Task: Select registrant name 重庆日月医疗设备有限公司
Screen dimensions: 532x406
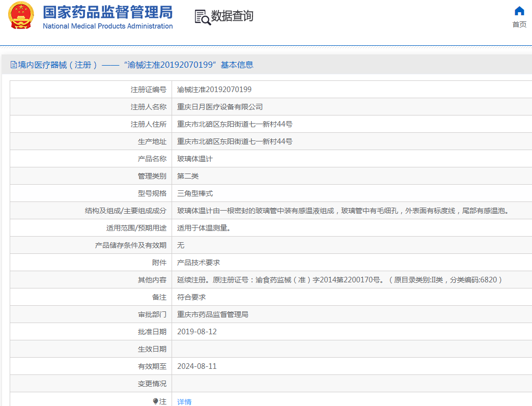Action: tap(220, 107)
